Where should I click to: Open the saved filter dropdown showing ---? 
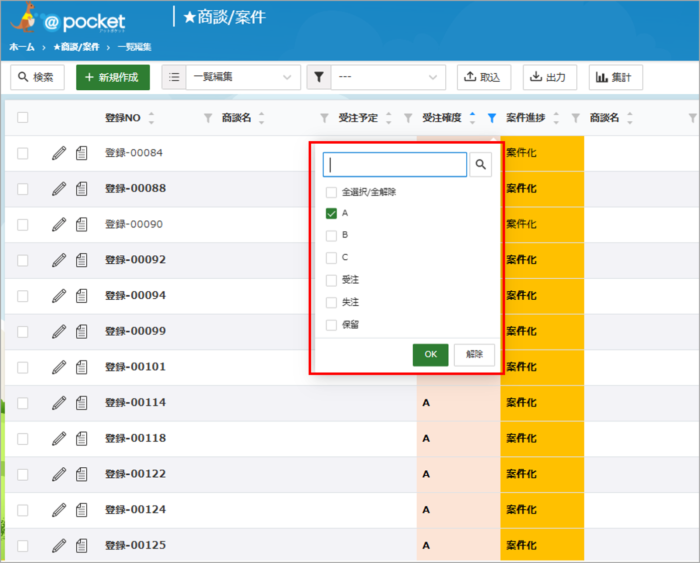point(388,77)
